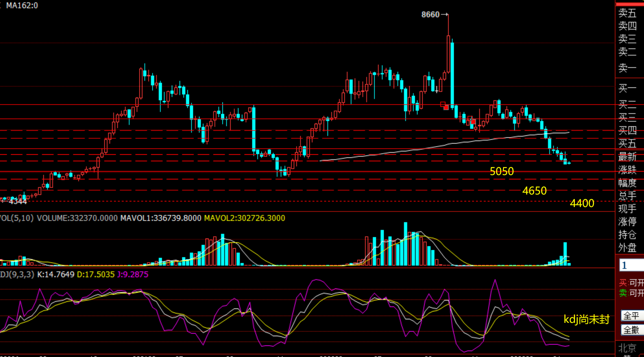Viewport: 644px width, 357px height.
Task: Click the 8660 peak price label
Action: [x=430, y=15]
